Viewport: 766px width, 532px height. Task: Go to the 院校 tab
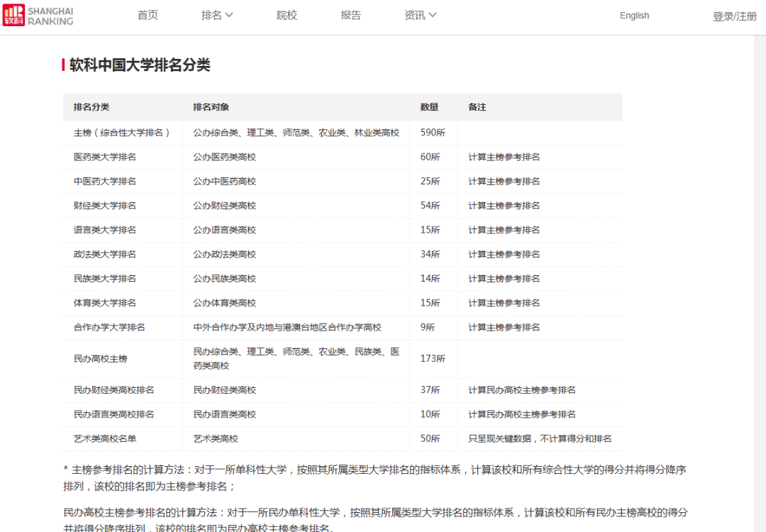[x=287, y=16]
